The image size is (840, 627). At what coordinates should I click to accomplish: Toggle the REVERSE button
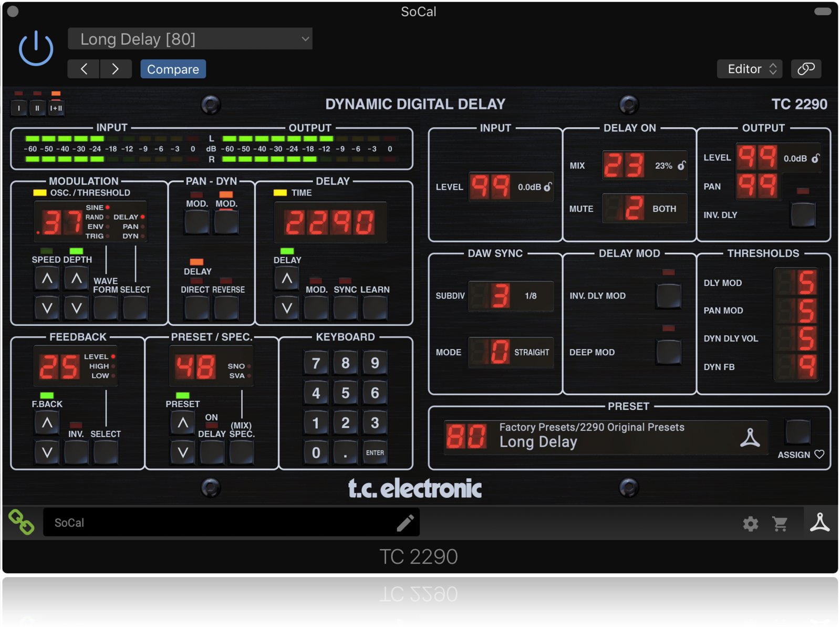tap(226, 308)
